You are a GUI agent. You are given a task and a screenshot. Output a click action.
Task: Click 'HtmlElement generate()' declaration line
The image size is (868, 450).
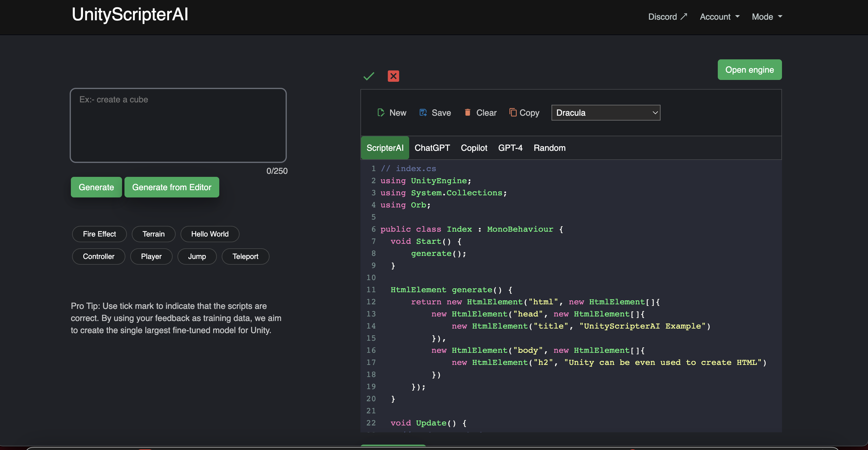coord(452,290)
